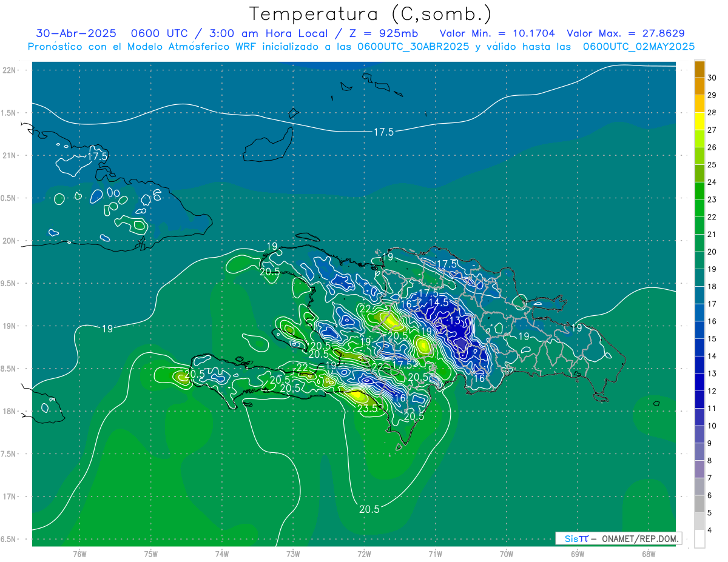Click the title "Temperatura (C,somb.)"
728x562 pixels.
point(370,14)
